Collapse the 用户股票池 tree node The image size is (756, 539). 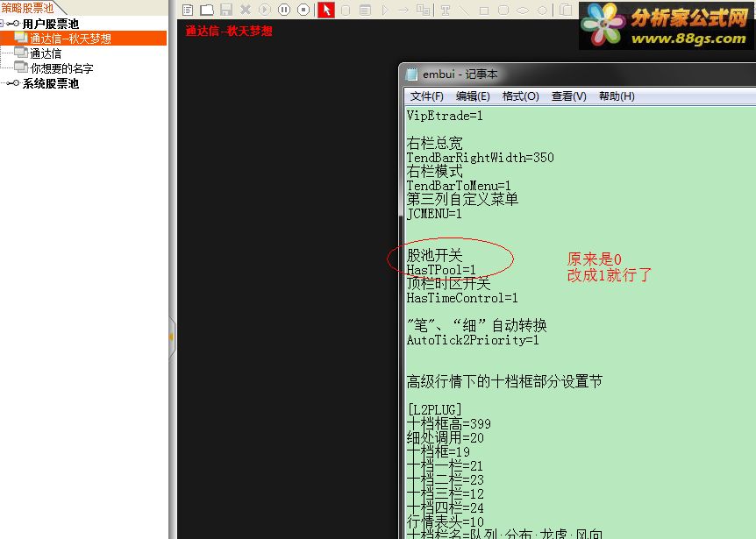tap(2, 23)
